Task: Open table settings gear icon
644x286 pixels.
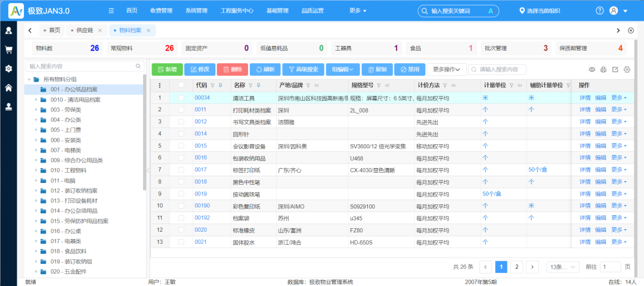Action: click(627, 69)
